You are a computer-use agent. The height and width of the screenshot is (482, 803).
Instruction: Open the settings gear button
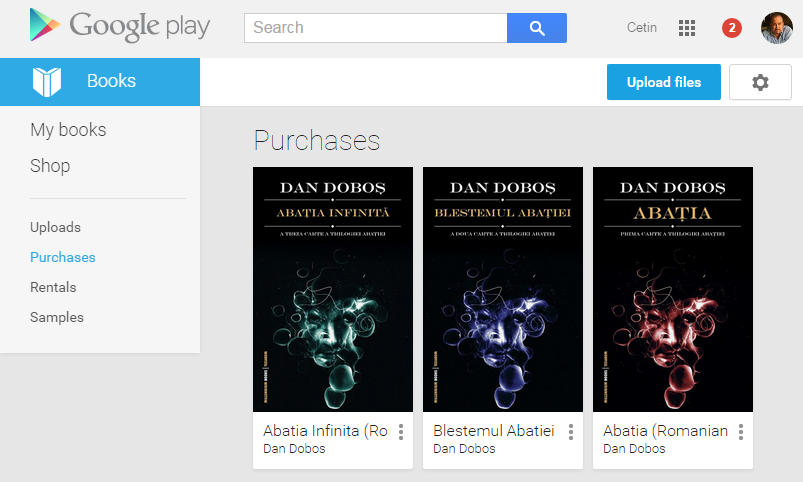point(760,82)
